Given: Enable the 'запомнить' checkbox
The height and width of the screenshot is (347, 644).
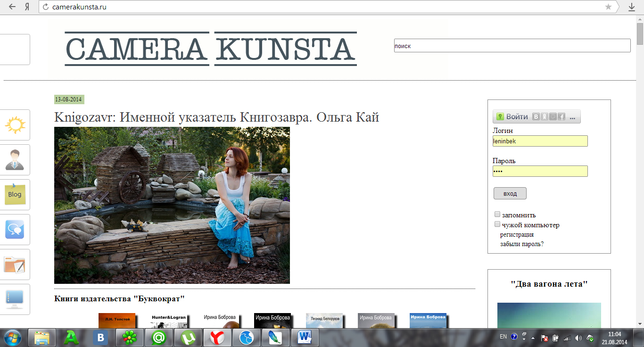Looking at the screenshot, I should pyautogui.click(x=497, y=214).
